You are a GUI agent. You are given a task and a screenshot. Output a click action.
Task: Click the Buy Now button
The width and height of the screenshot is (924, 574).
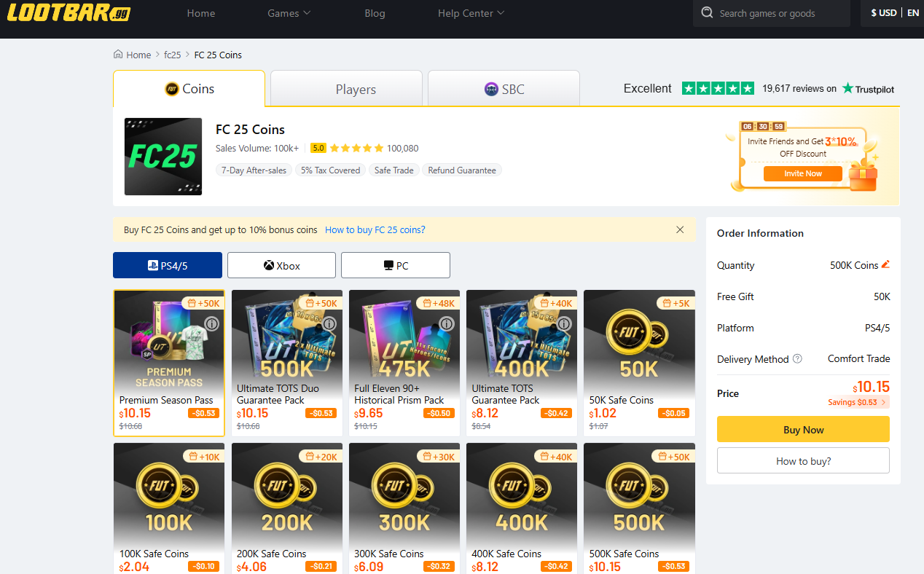(803, 429)
